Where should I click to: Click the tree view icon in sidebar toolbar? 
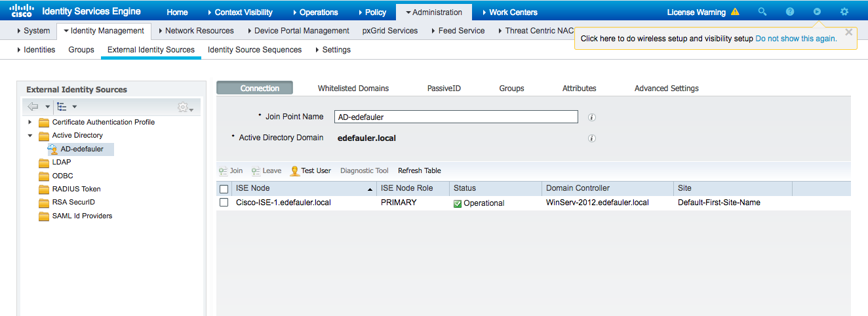coord(62,107)
